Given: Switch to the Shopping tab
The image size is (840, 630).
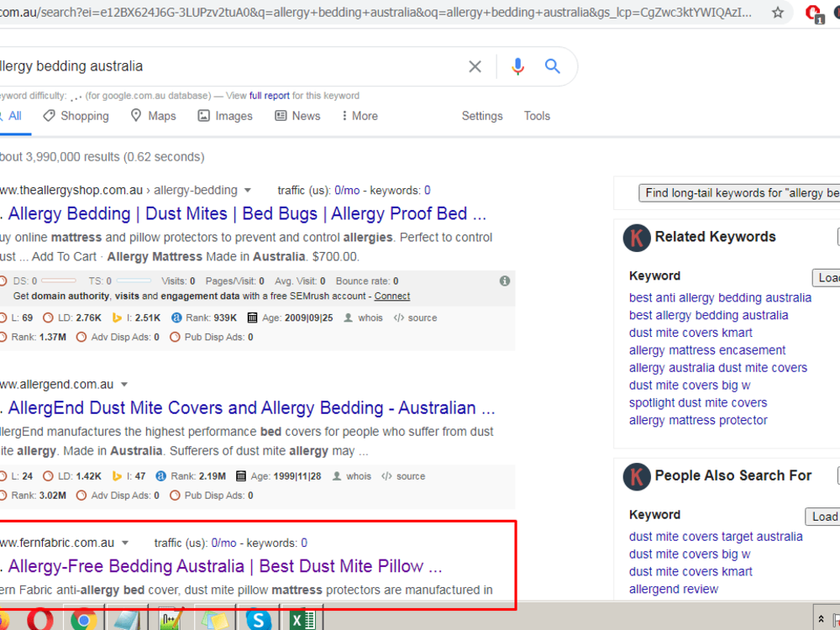Looking at the screenshot, I should 76,116.
